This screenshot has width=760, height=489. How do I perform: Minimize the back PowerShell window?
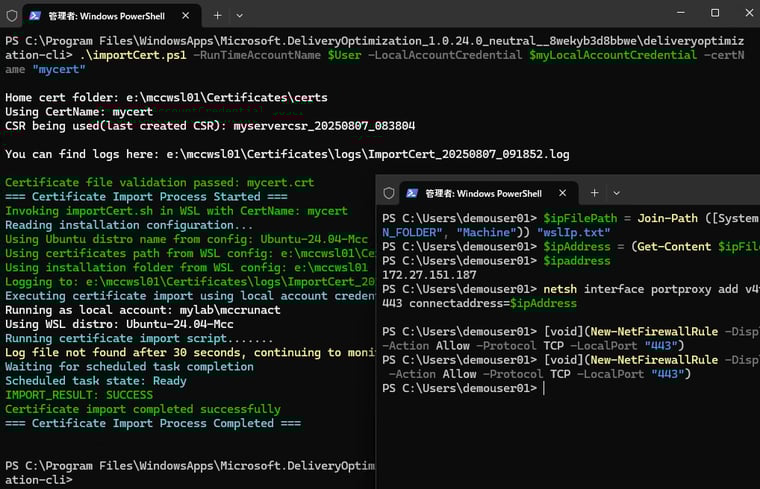pyautogui.click(x=681, y=13)
